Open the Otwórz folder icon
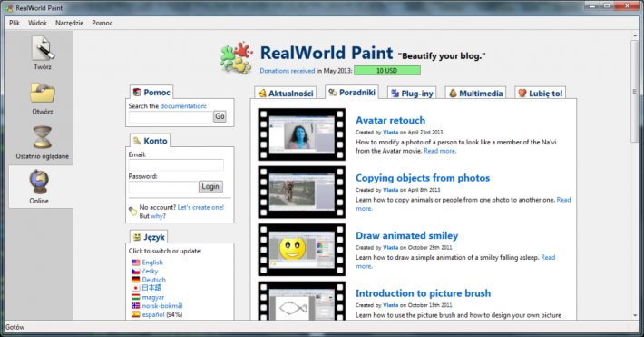Screen dimensions: 644x337 coord(43,93)
